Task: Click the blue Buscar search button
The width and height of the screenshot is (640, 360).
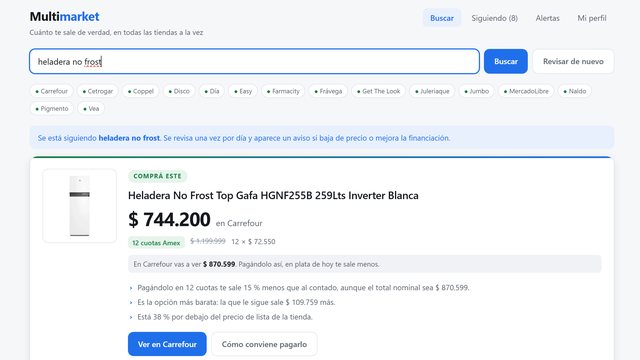Action: pyautogui.click(x=506, y=61)
